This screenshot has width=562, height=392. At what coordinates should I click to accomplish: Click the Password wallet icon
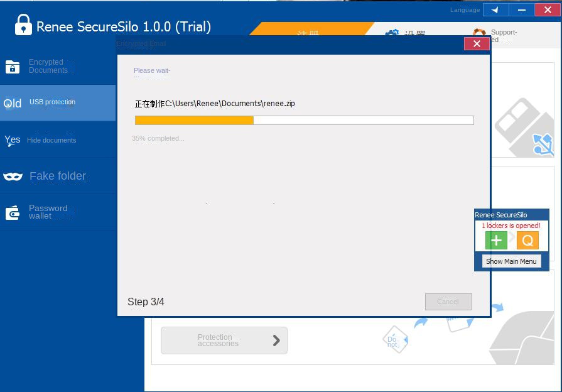[x=13, y=213]
